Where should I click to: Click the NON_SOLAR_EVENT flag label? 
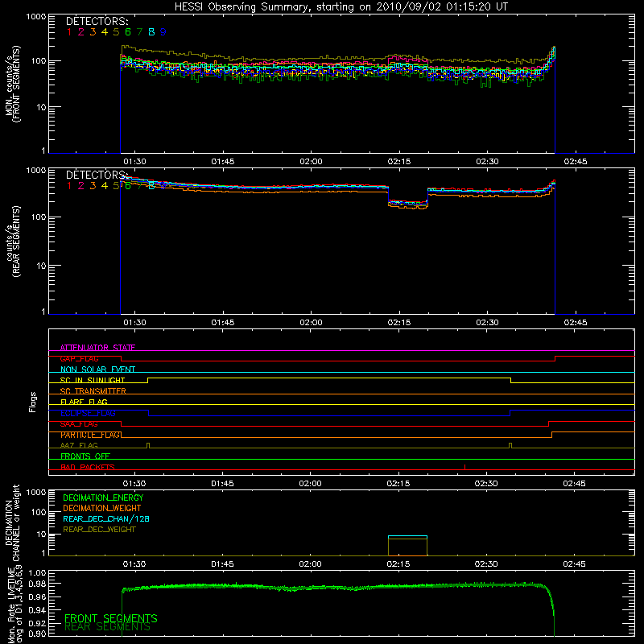pyautogui.click(x=97, y=369)
